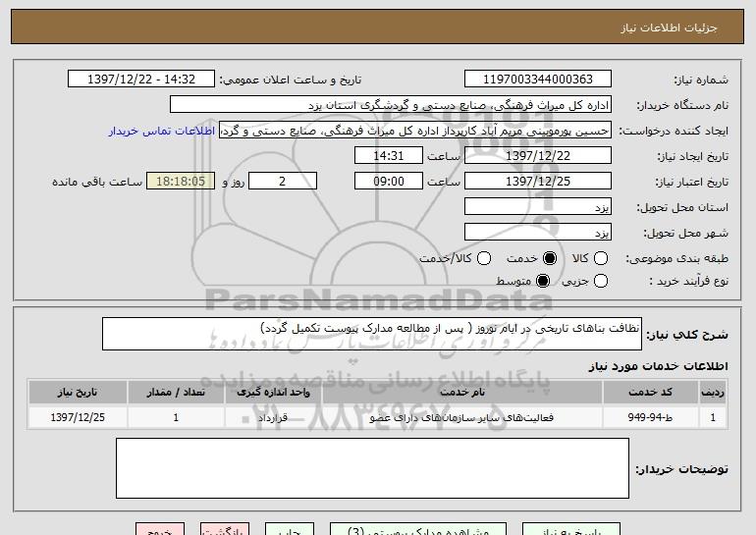This screenshot has height=535, width=756.
Task: Choose the متوسط purchase type radio
Action: [x=542, y=281]
